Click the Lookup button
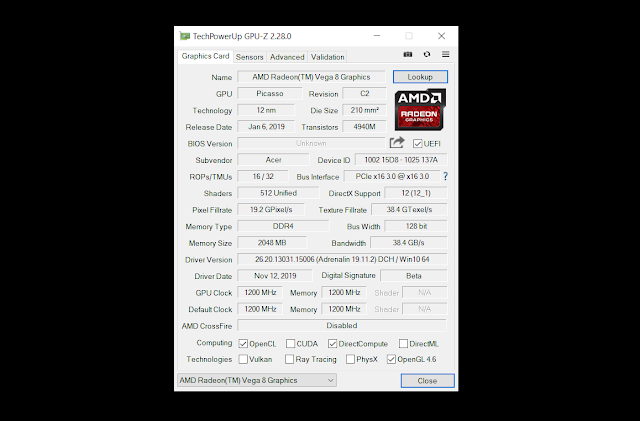This screenshot has width=640, height=421. tap(420, 77)
